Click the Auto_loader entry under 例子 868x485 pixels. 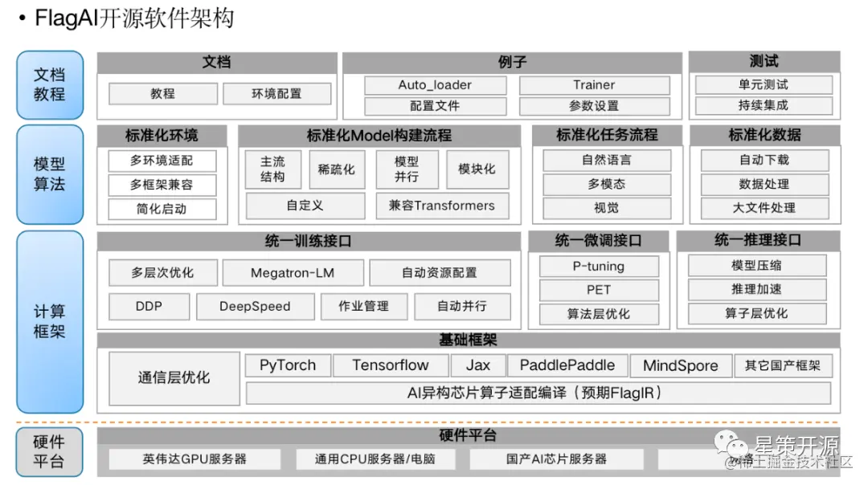[x=435, y=84]
